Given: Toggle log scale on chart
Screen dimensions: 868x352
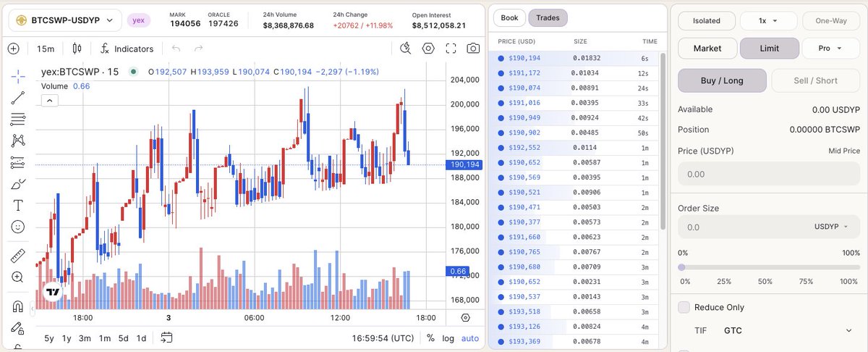Looking at the screenshot, I should tap(448, 338).
